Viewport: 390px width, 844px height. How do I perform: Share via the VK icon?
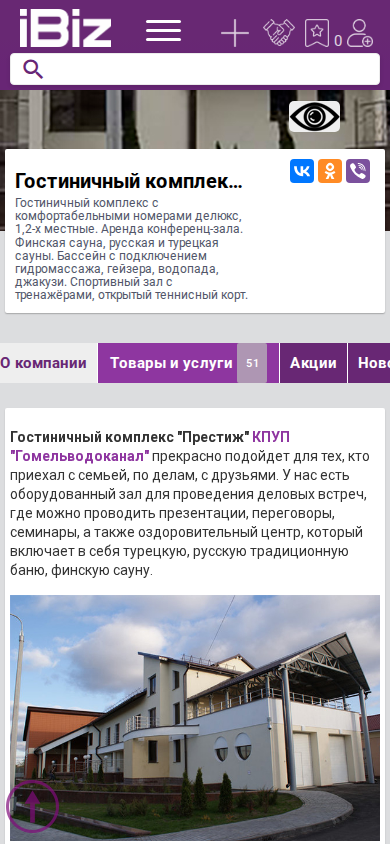302,171
